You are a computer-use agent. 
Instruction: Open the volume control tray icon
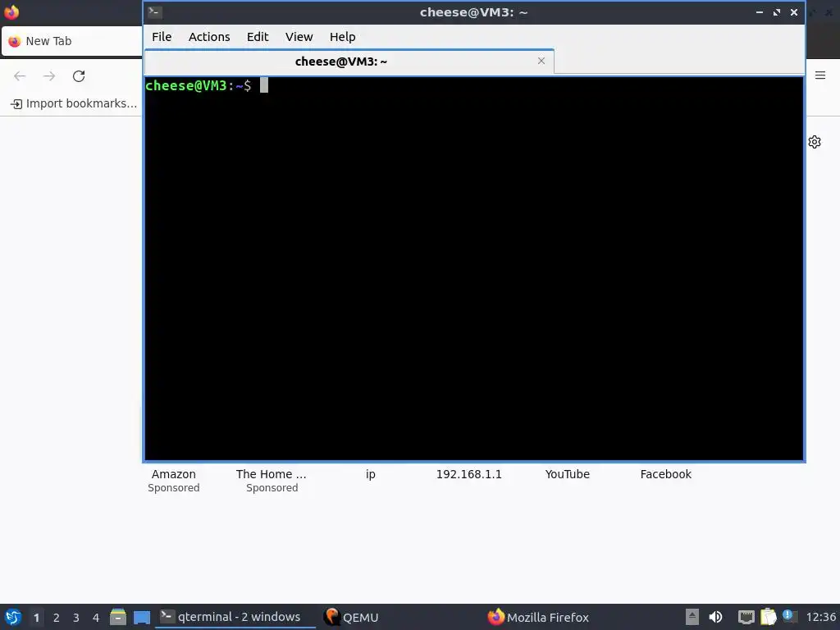pos(715,617)
